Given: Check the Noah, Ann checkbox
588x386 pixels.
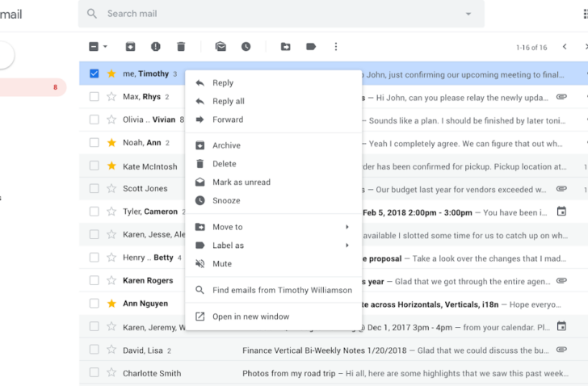Looking at the screenshot, I should tap(94, 142).
